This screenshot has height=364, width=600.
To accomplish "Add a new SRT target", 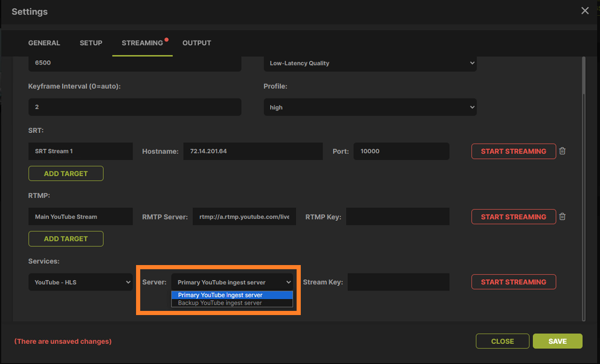I will pos(66,173).
